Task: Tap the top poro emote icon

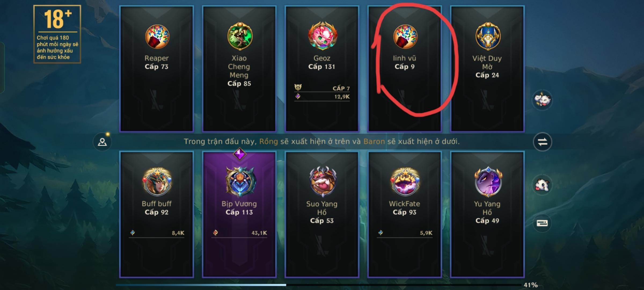Action: 542,100
